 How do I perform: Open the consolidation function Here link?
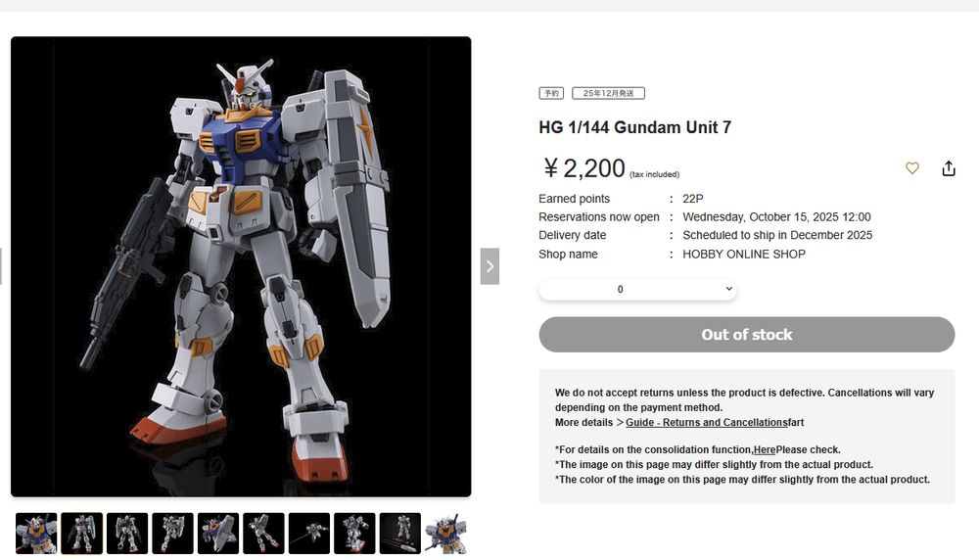click(765, 450)
